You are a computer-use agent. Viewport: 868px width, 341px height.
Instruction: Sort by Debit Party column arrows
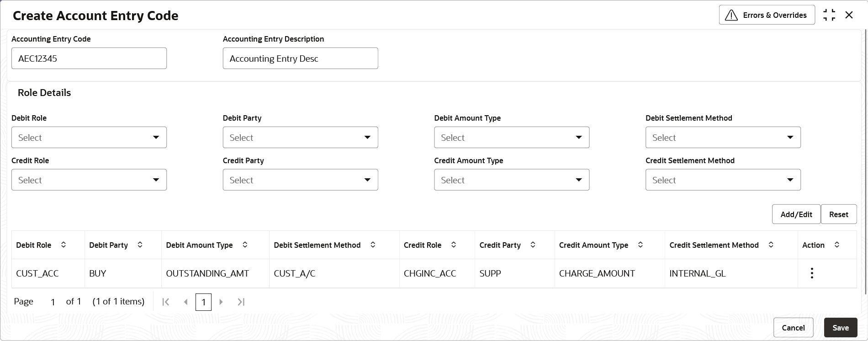(x=140, y=245)
